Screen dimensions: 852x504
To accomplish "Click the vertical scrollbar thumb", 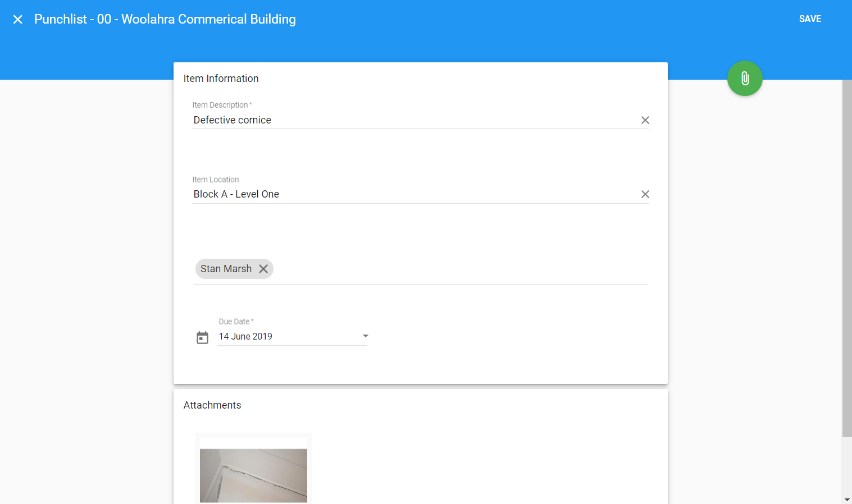I will coord(847,258).
